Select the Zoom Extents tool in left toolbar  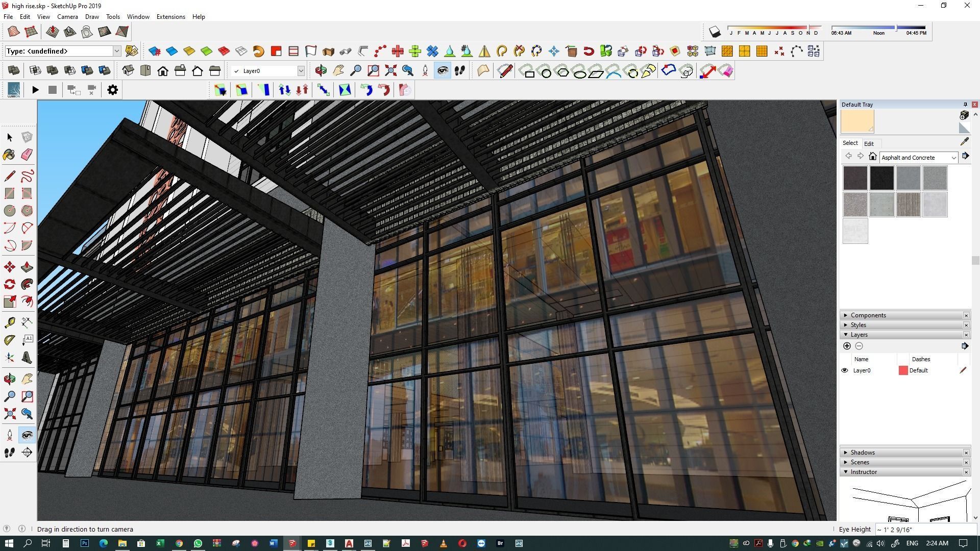[x=10, y=413]
